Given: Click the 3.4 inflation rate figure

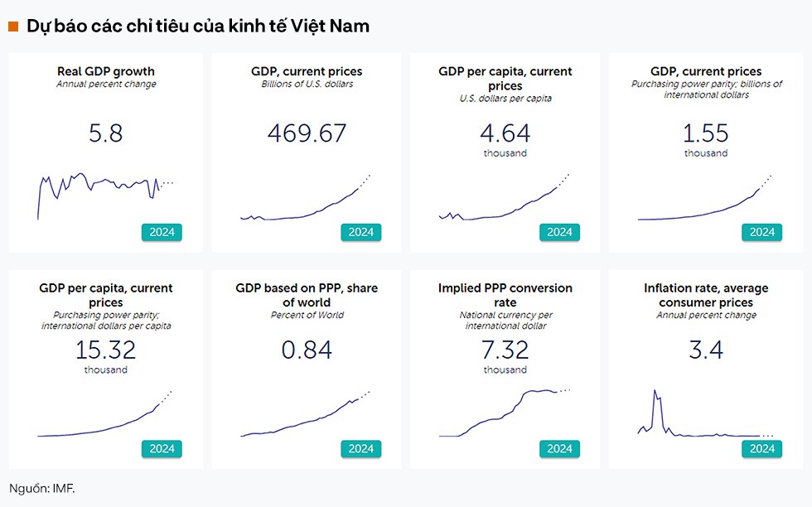Looking at the screenshot, I should [x=706, y=350].
